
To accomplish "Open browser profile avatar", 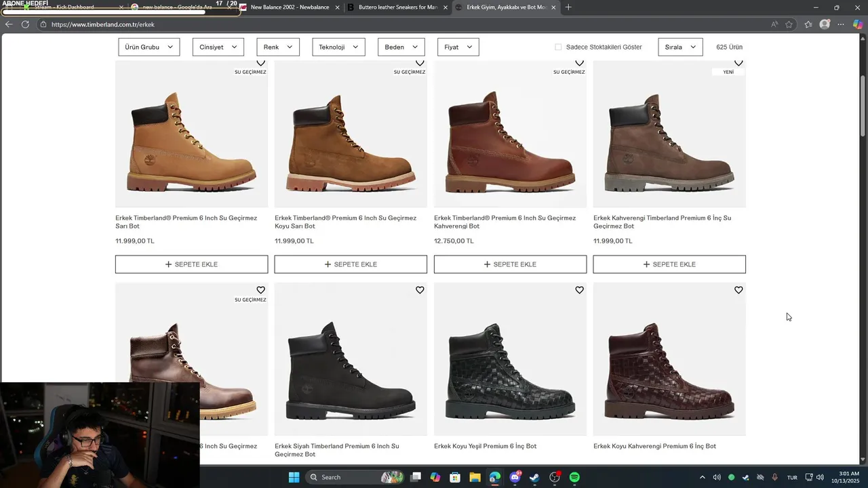I will click(825, 24).
